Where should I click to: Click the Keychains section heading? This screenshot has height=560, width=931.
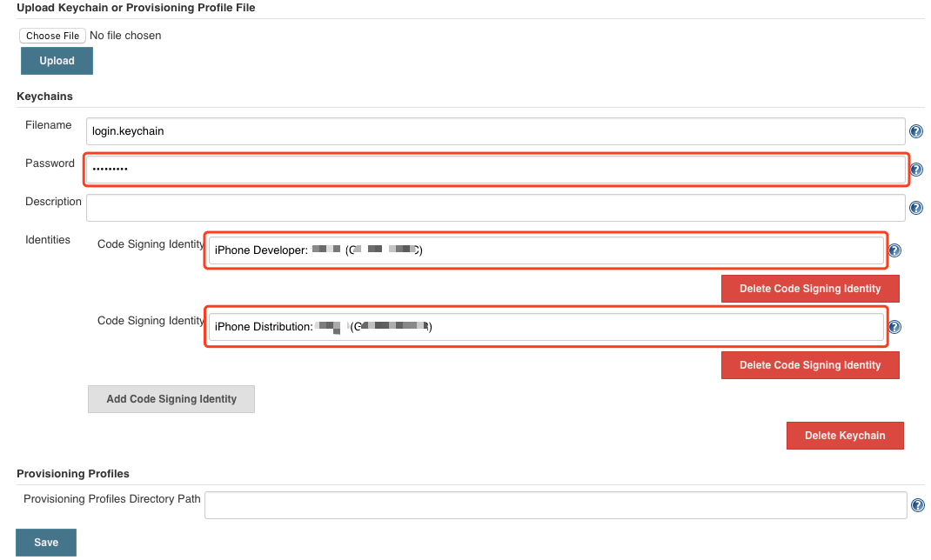tap(44, 97)
